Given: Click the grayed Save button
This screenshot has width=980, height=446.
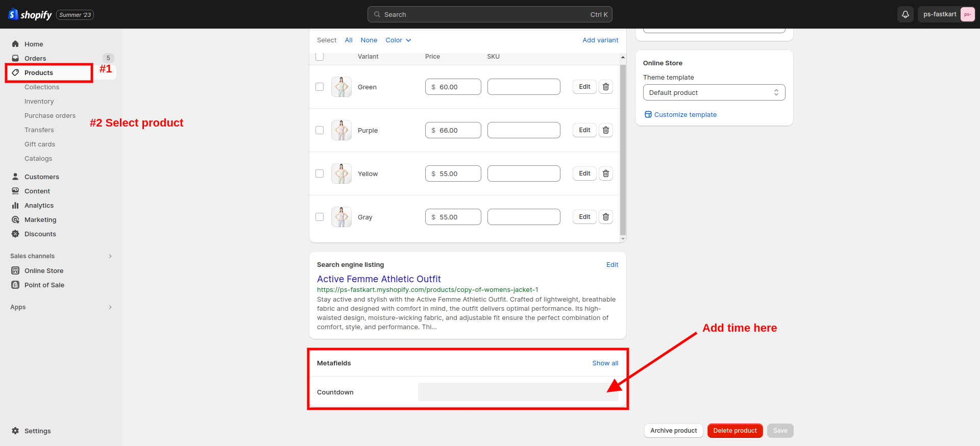Looking at the screenshot, I should click(x=780, y=431).
